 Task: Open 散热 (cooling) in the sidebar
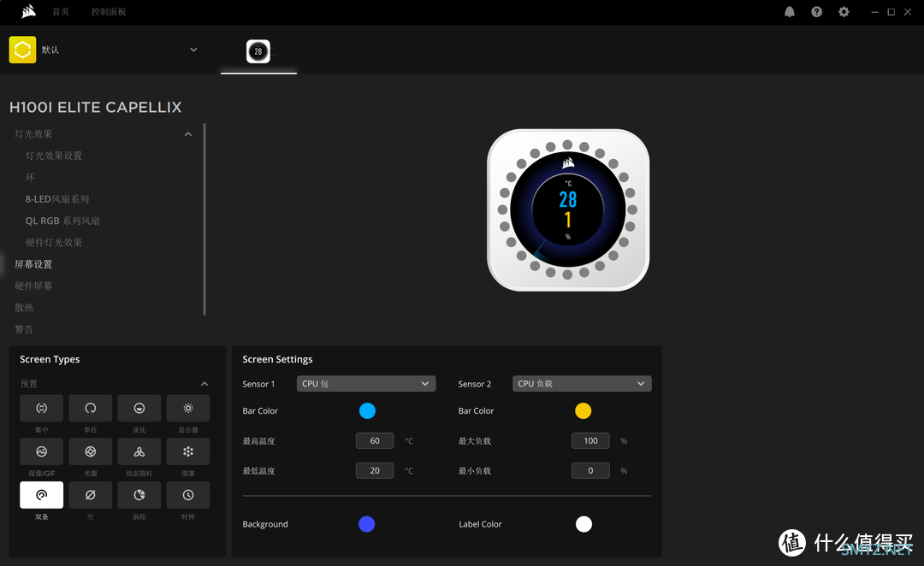point(24,308)
